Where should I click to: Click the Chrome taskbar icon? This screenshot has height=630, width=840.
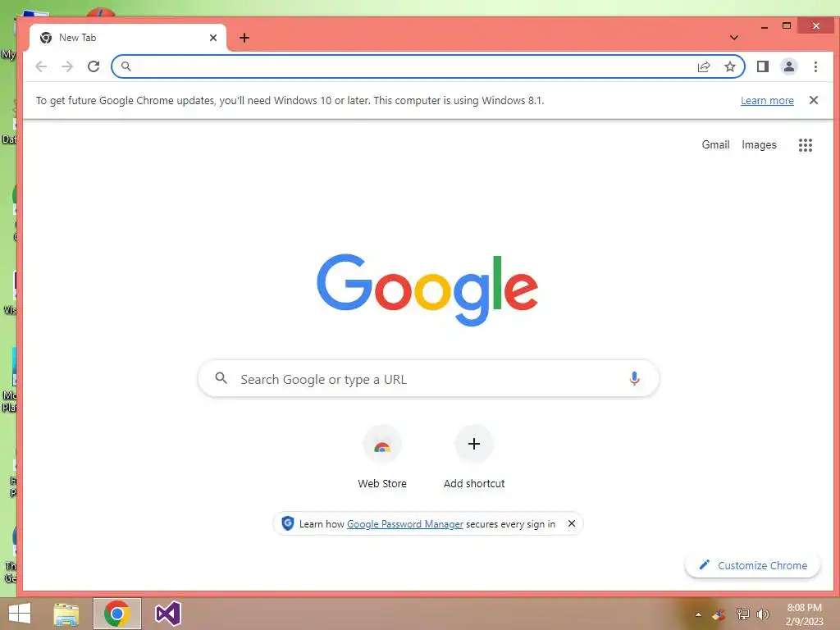click(116, 614)
